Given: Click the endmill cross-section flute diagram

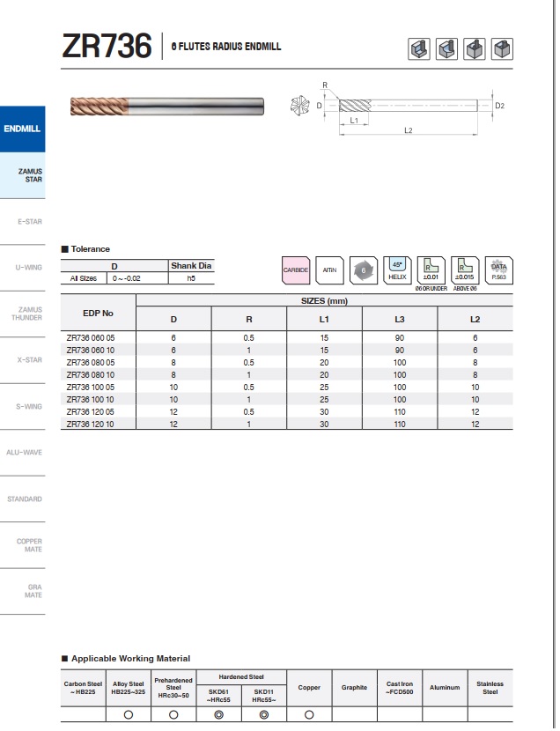Looking at the screenshot, I should tap(299, 106).
